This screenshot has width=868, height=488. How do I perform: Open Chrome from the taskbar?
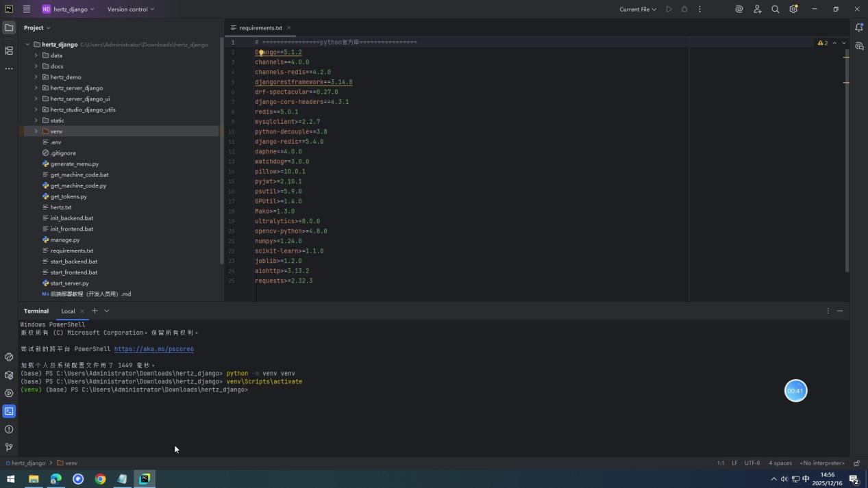pyautogui.click(x=100, y=478)
